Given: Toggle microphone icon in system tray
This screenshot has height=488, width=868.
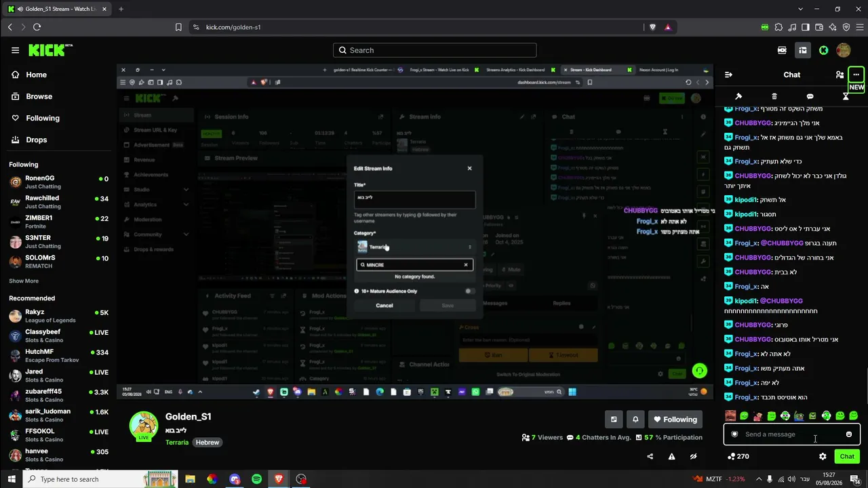Looking at the screenshot, I should [x=770, y=479].
